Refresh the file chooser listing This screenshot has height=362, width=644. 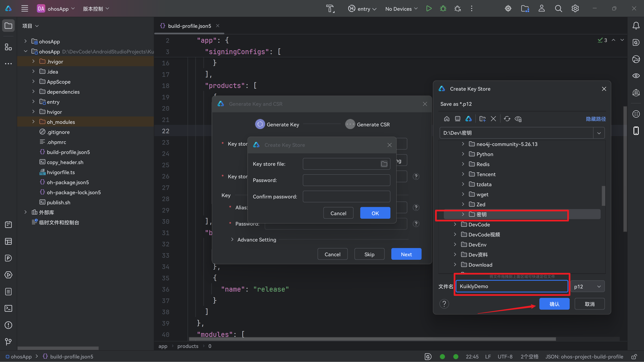507,119
